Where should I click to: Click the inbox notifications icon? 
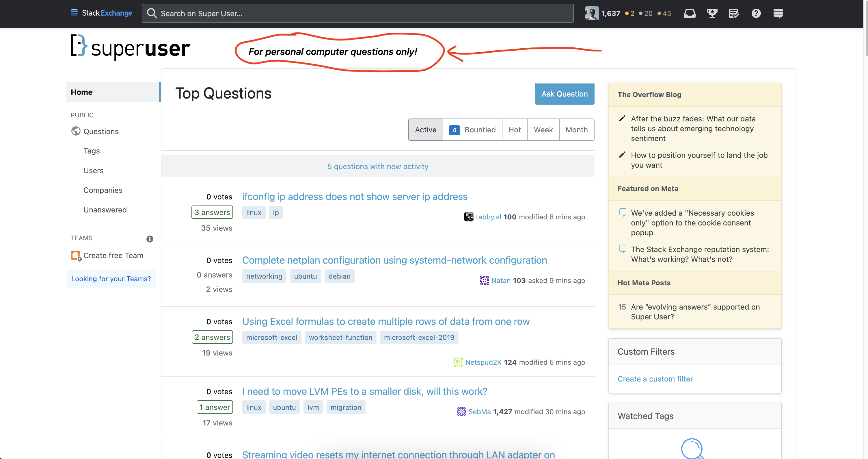pos(689,13)
